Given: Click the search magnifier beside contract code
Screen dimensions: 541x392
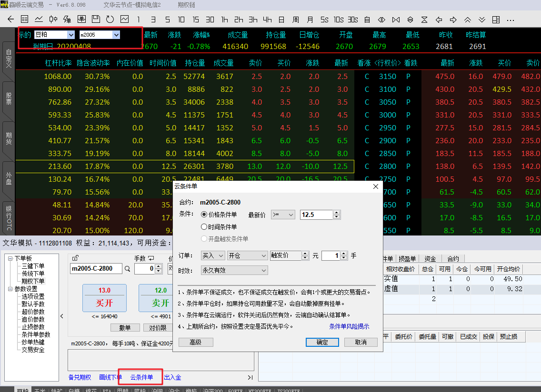Looking at the screenshot, I should pyautogui.click(x=127, y=269).
